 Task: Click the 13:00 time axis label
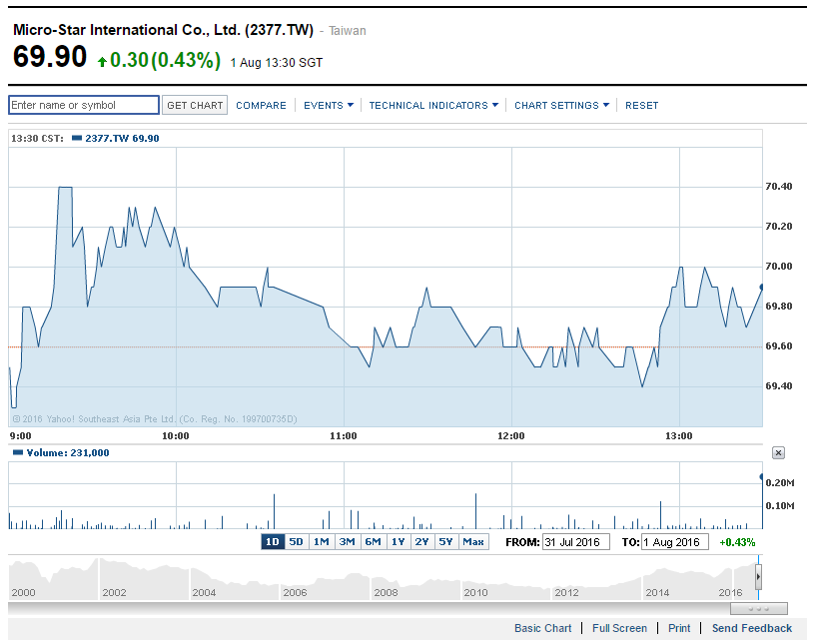pyautogui.click(x=679, y=436)
